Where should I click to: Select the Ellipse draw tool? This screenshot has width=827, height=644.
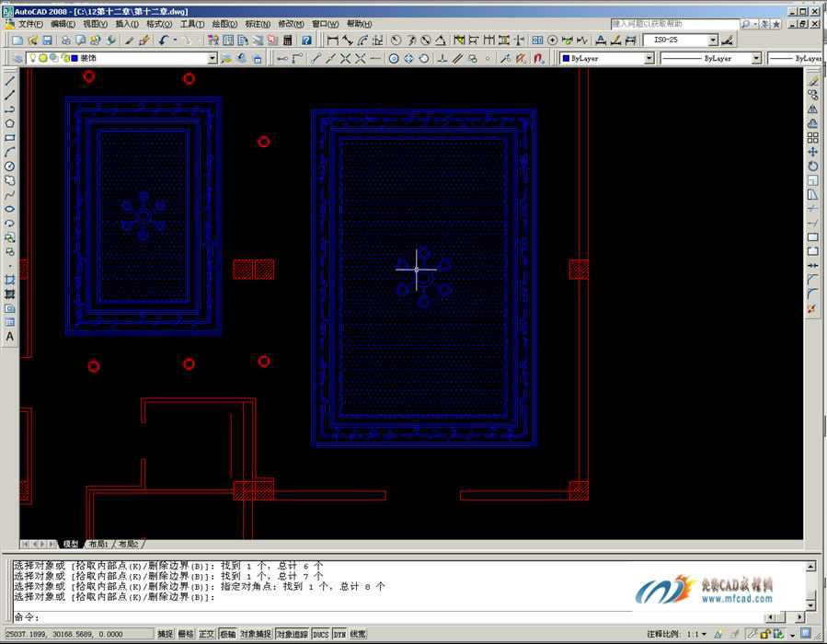(x=9, y=209)
